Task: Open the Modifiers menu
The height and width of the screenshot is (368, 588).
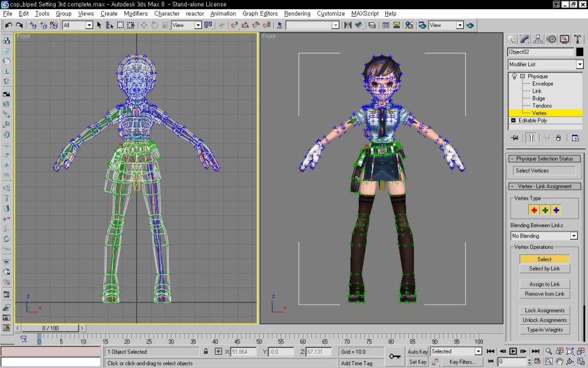Action: pos(136,14)
